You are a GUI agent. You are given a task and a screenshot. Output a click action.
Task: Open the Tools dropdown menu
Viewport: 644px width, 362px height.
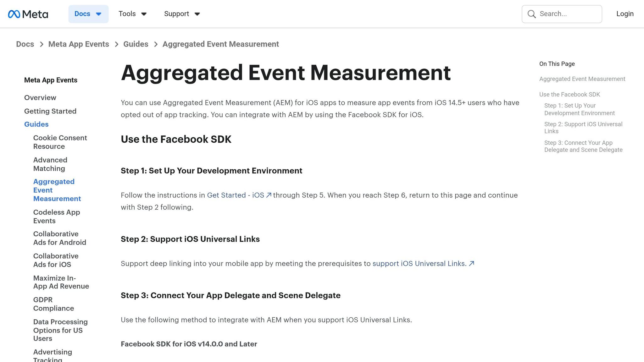pyautogui.click(x=132, y=14)
